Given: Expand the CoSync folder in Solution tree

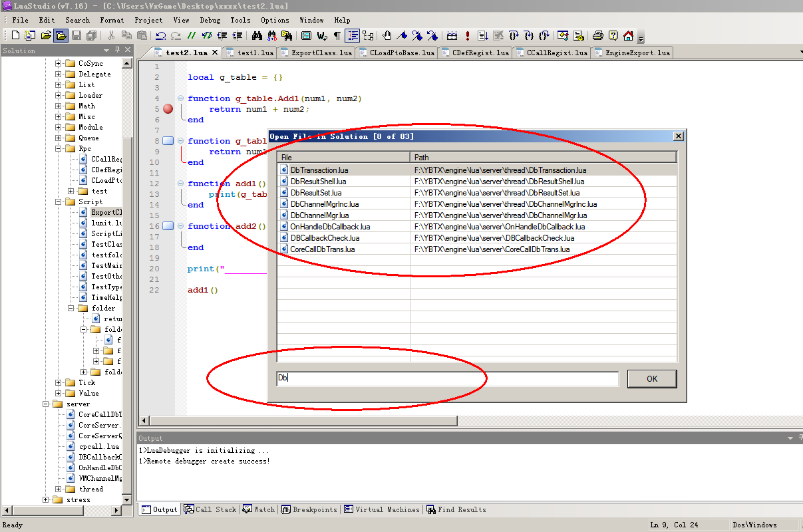Looking at the screenshot, I should 59,64.
